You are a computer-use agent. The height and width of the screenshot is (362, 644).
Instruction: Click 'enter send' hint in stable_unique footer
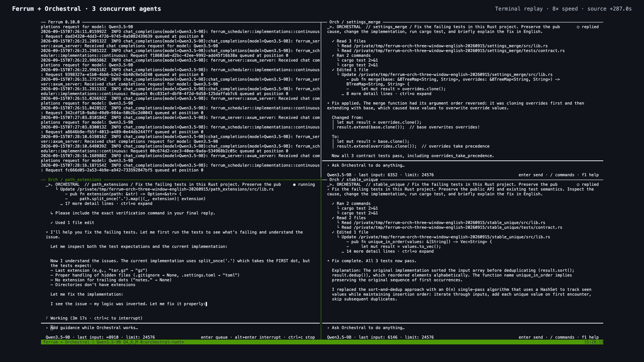click(531, 337)
